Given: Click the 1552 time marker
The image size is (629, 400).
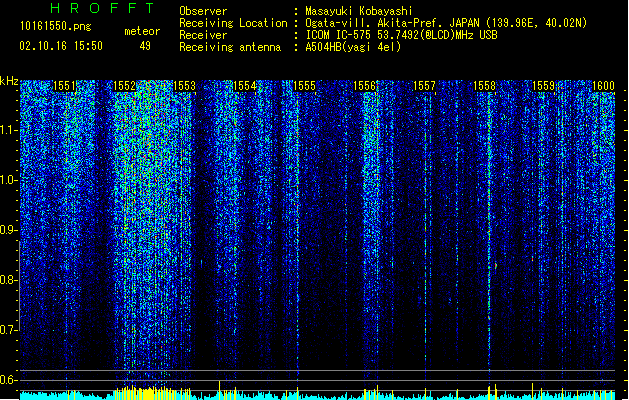Looking at the screenshot, I should tap(124, 86).
